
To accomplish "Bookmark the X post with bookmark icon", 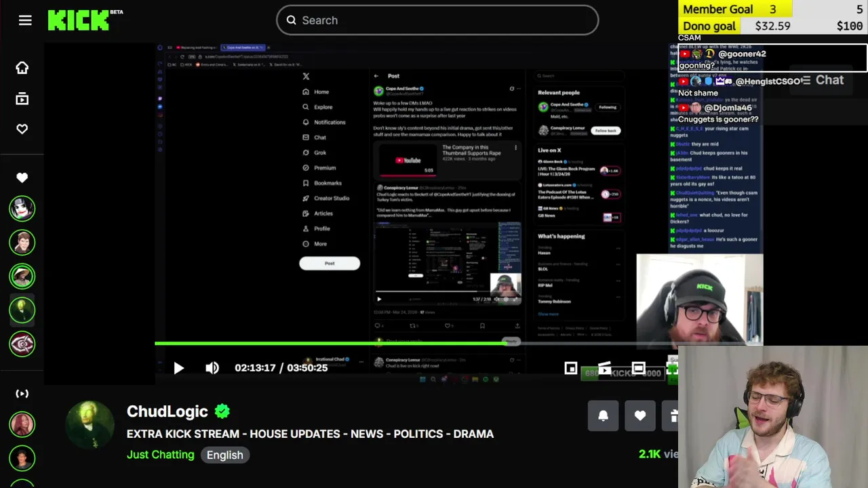I will [x=482, y=325].
